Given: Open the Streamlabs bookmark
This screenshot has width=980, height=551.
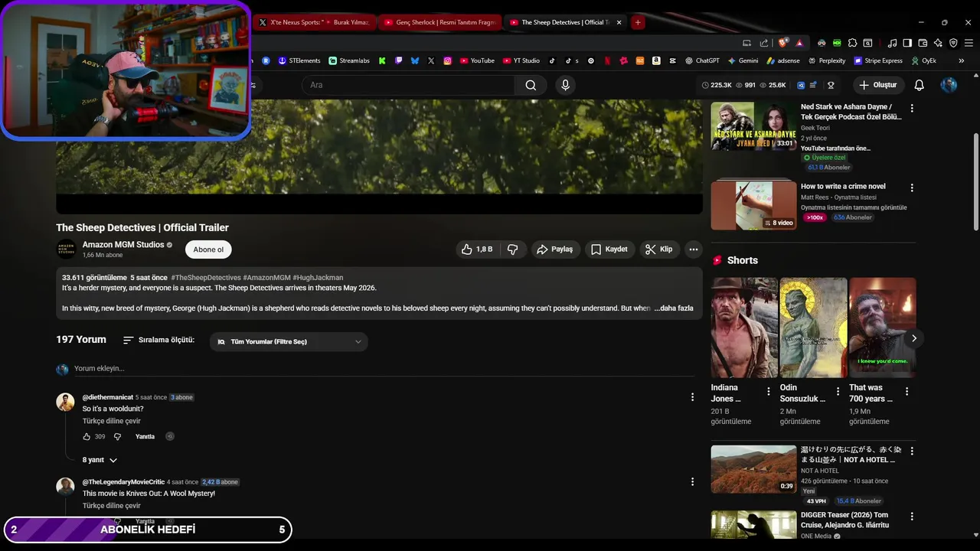Looking at the screenshot, I should pos(349,60).
